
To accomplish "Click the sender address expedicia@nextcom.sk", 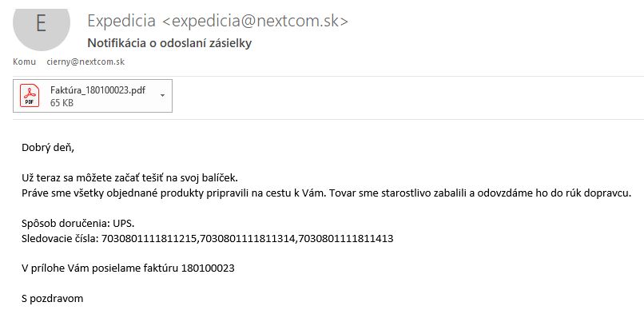I will point(255,21).
